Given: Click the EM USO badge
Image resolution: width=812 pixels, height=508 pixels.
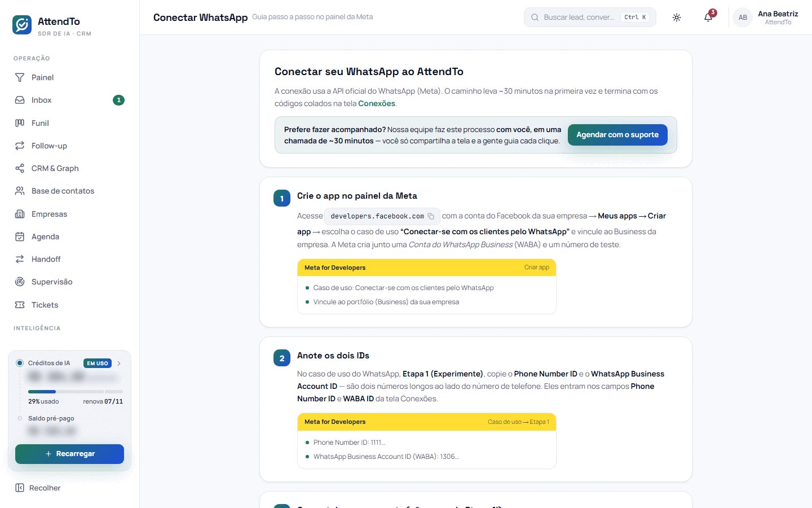Looking at the screenshot, I should point(98,364).
